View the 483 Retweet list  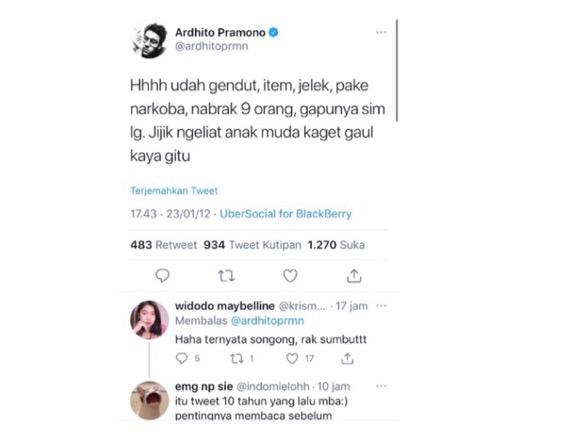coord(164,245)
